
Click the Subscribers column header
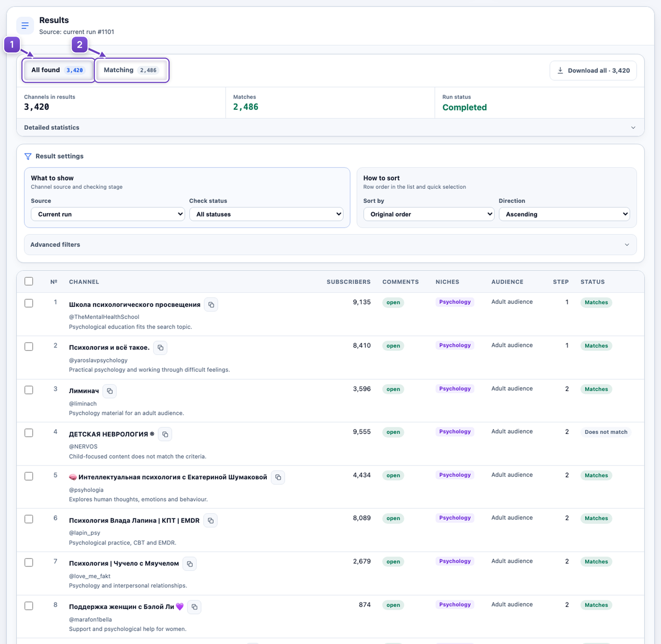click(349, 282)
